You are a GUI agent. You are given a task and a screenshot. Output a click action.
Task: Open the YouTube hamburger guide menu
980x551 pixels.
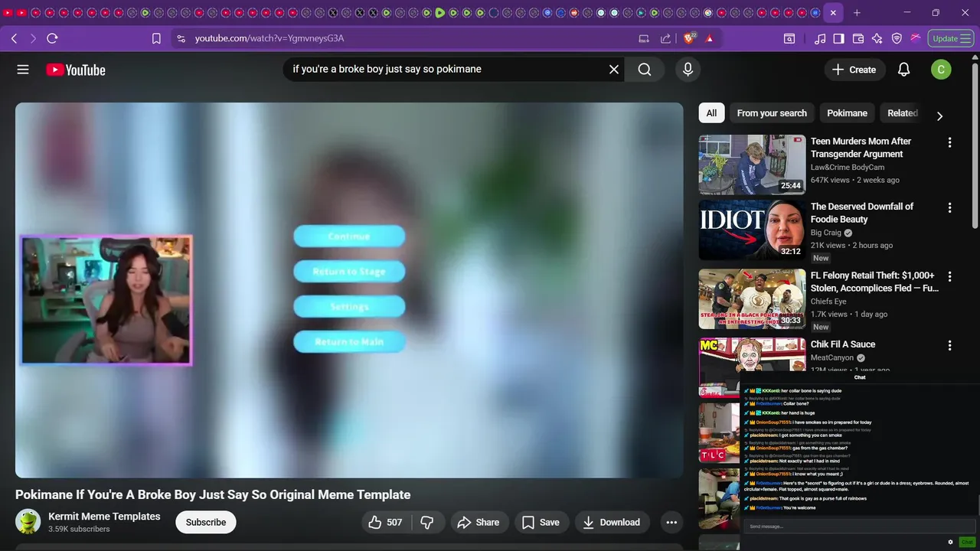[23, 70]
